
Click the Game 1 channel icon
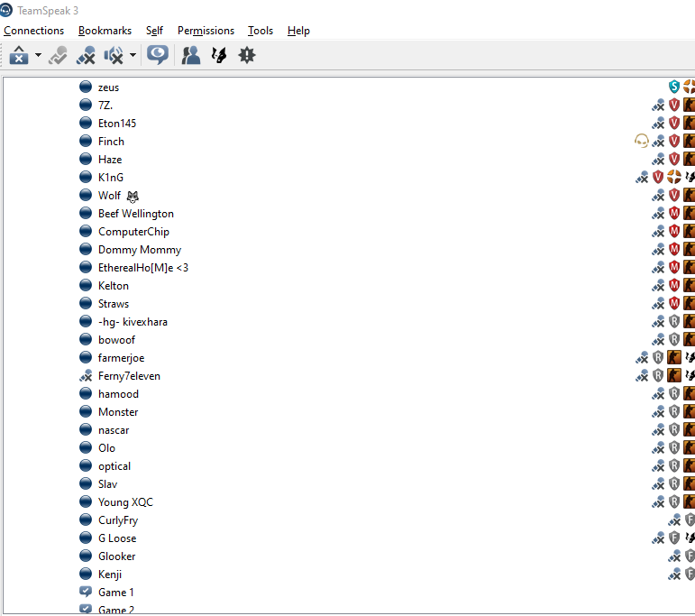(86, 592)
